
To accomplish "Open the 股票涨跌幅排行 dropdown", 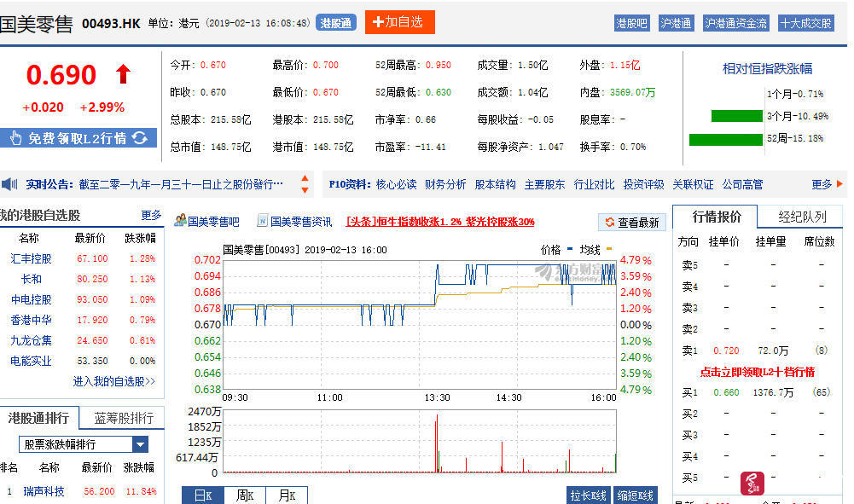I will [142, 443].
